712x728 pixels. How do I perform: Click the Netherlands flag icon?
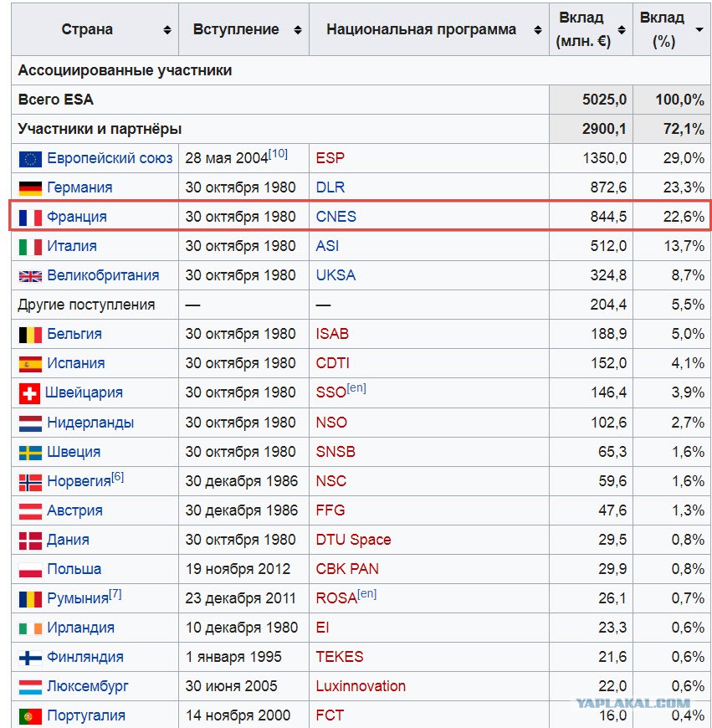click(30, 423)
